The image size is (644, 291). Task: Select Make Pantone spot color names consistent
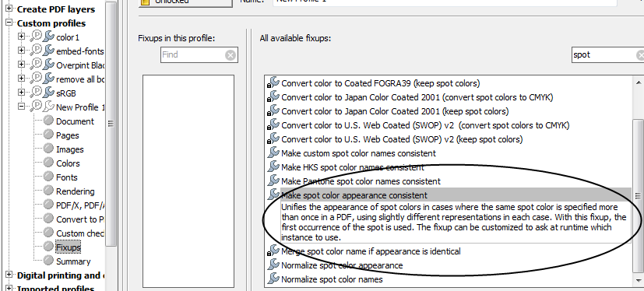coord(361,181)
